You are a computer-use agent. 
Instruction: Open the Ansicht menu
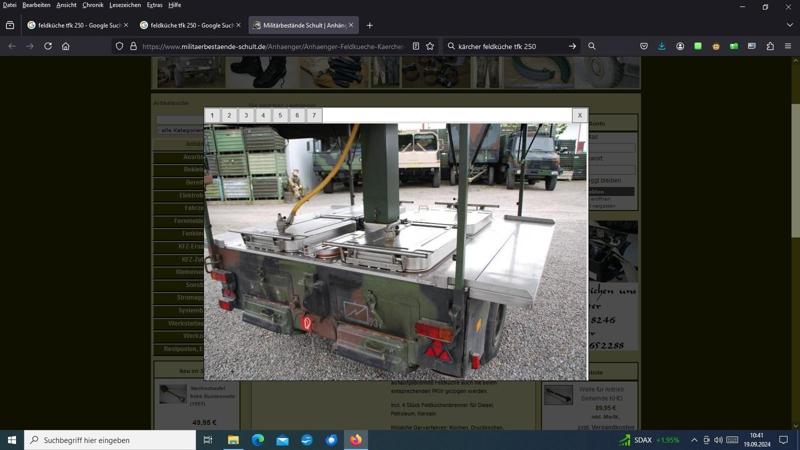click(x=66, y=5)
